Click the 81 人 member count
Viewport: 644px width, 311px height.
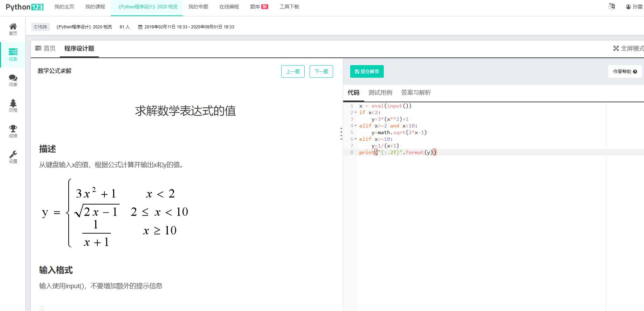click(x=125, y=27)
